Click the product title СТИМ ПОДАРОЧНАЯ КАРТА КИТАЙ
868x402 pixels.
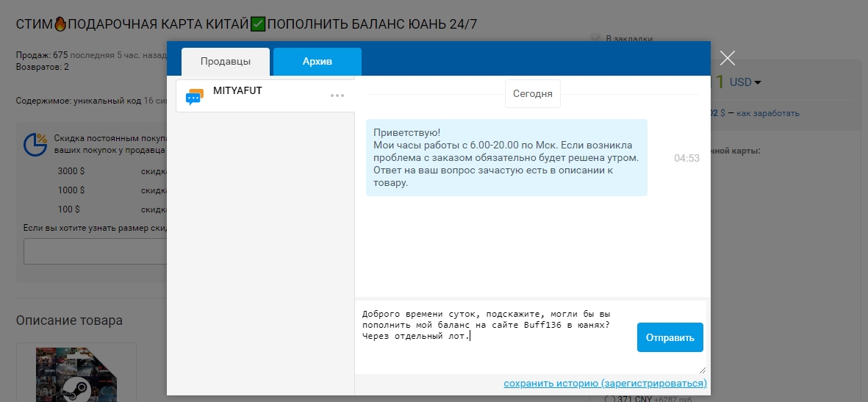pyautogui.click(x=246, y=24)
